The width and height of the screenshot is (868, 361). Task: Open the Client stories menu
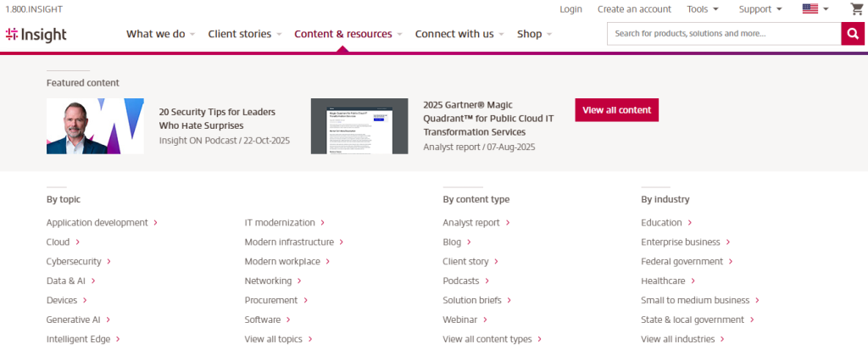click(245, 34)
